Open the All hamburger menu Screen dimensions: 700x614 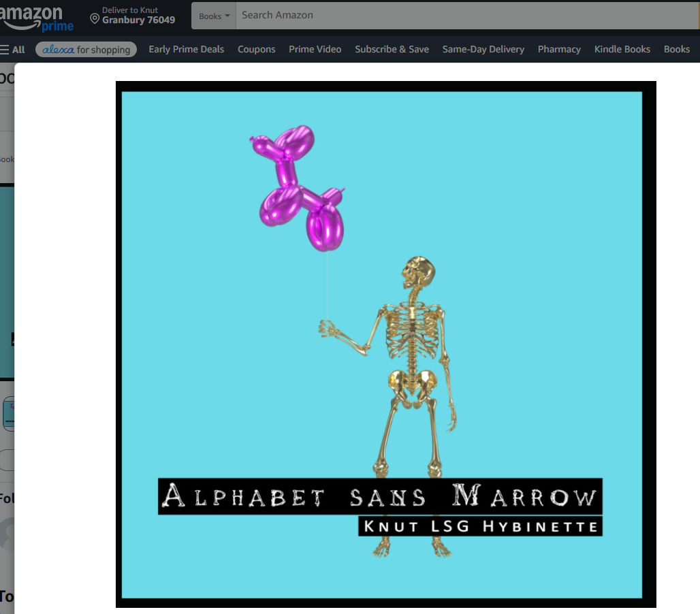(12, 50)
